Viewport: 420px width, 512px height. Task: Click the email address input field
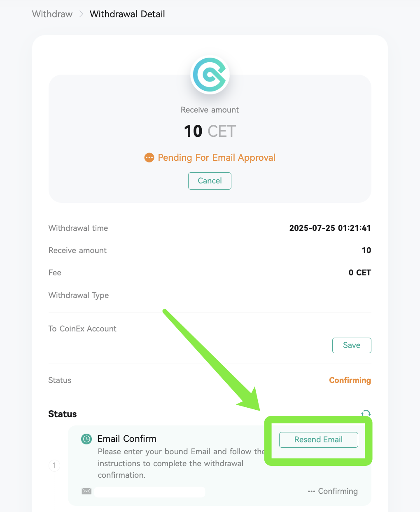coord(149,492)
